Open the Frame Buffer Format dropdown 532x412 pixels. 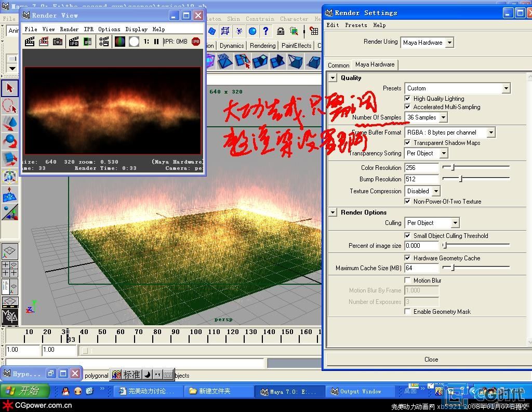pos(450,132)
